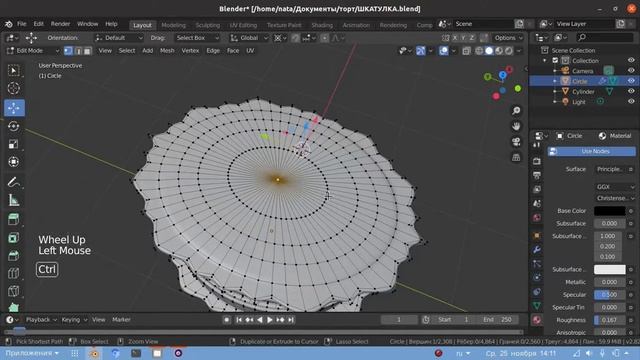Expand the Playback dropdown in timeline
Image resolution: width=640 pixels, height=360 pixels.
[41, 320]
